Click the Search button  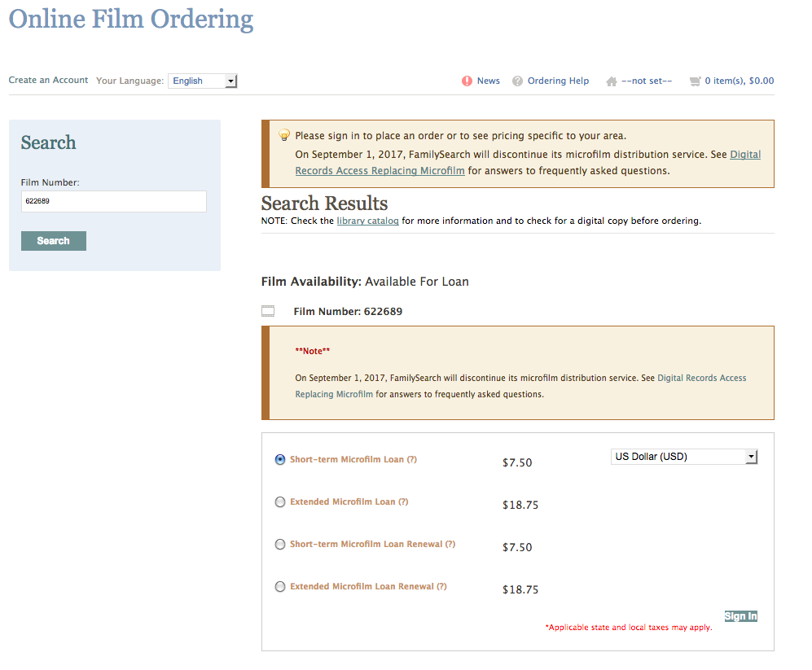pyautogui.click(x=54, y=241)
